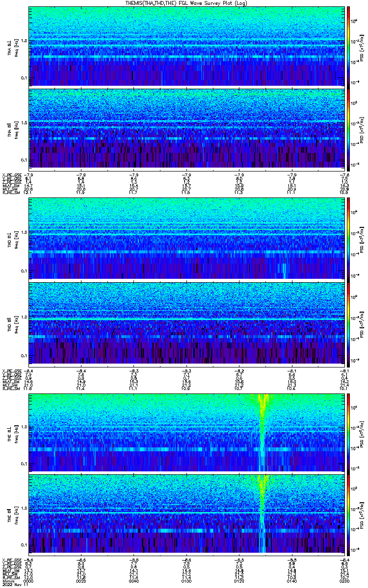Select the THD B-parallel spectrogram panel
The width and height of the screenshot is (368, 588).
[x=185, y=322]
